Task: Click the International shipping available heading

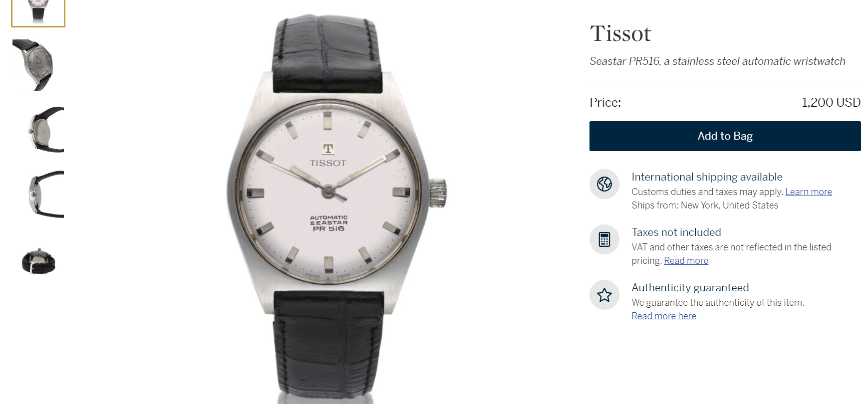Action: point(707,177)
